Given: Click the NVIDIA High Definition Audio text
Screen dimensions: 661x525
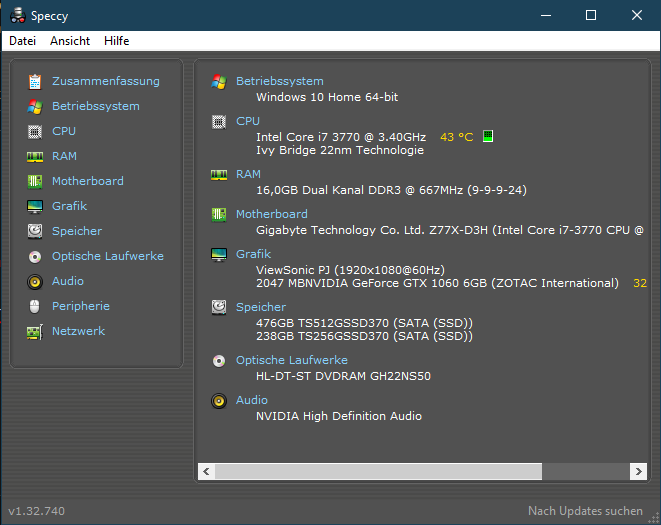Looking at the screenshot, I should pyautogui.click(x=339, y=416).
